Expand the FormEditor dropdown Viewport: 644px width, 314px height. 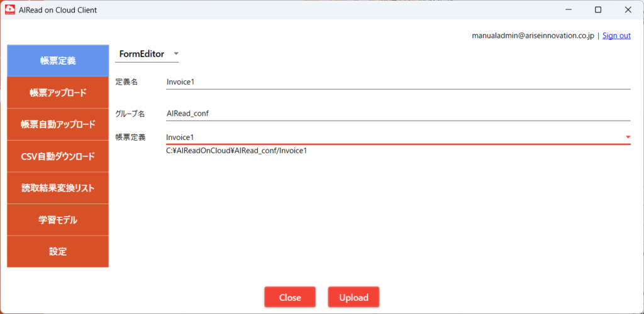pyautogui.click(x=148, y=54)
